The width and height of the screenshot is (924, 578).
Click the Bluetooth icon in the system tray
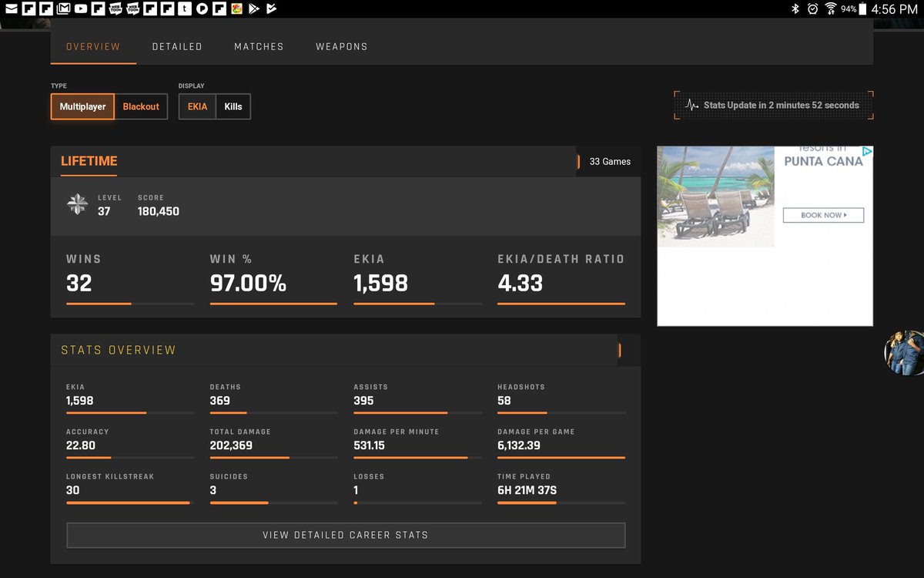(795, 8)
